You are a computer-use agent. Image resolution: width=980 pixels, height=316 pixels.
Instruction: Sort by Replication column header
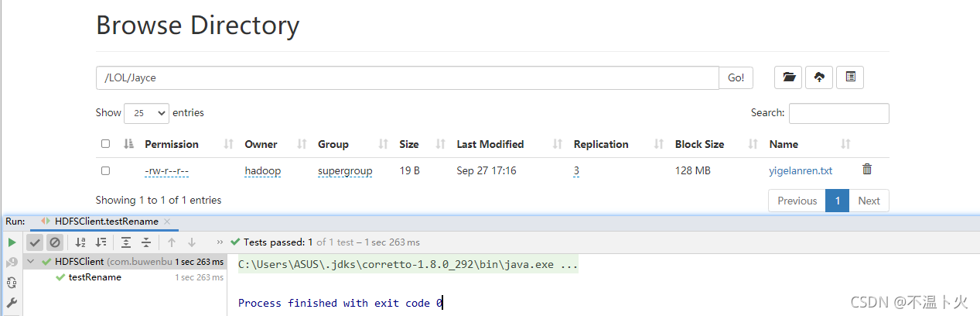[601, 144]
